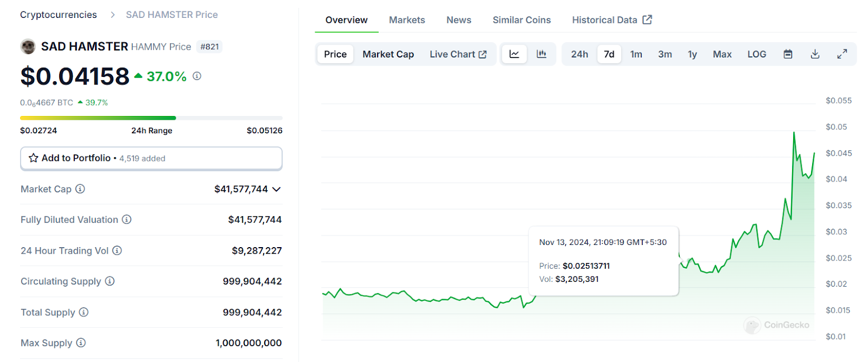Image resolution: width=868 pixels, height=362 pixels.
Task: Open the Markets tab
Action: coord(407,20)
